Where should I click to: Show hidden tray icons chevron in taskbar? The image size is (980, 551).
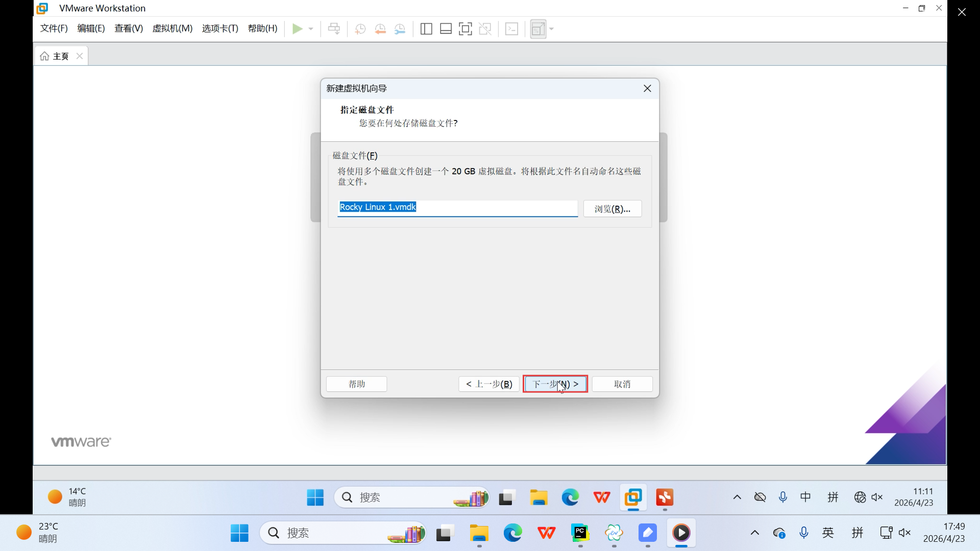[754, 533]
